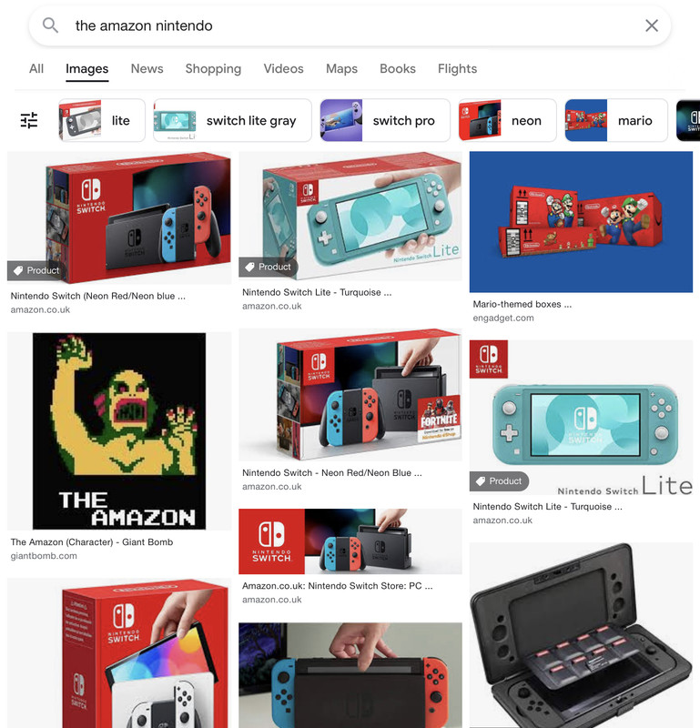Go to the Flights tab
Image resolution: width=700 pixels, height=728 pixels.
click(x=457, y=69)
